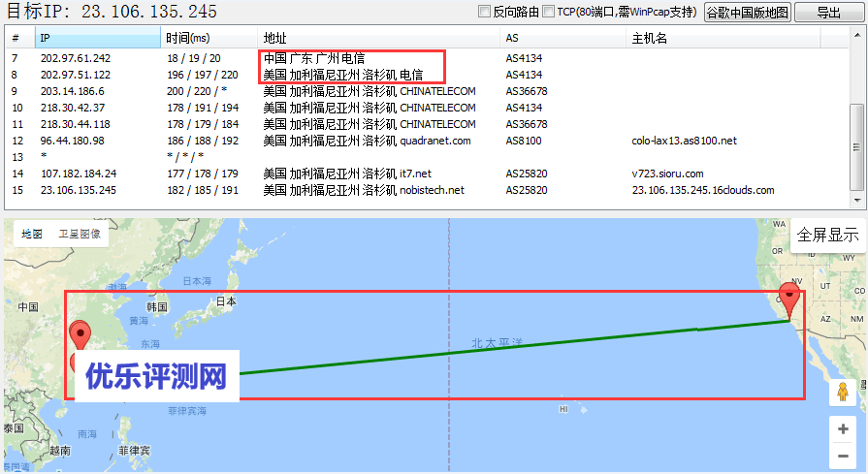The height and width of the screenshot is (474, 868).
Task: Click the Street View pegman icon
Action: [x=842, y=392]
